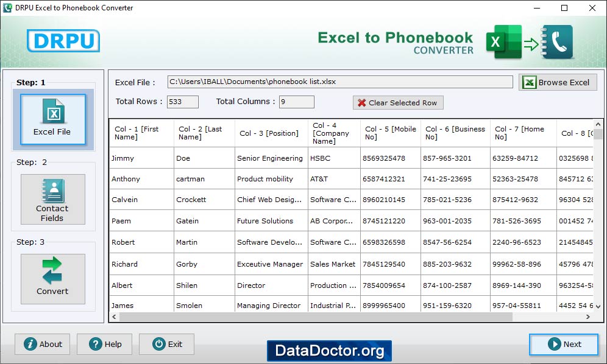Image resolution: width=607 pixels, height=364 pixels.
Task: Click the 'Shilen' last name cell
Action: click(x=204, y=285)
